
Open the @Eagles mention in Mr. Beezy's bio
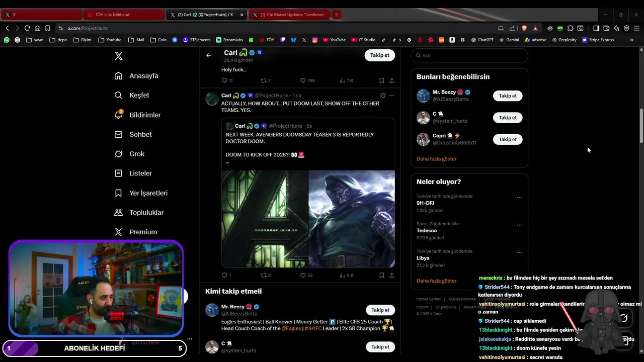[291, 328]
